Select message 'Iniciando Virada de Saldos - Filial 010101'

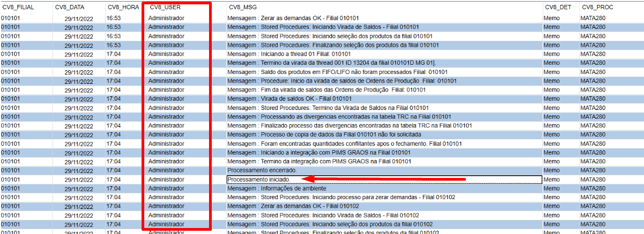323,27
